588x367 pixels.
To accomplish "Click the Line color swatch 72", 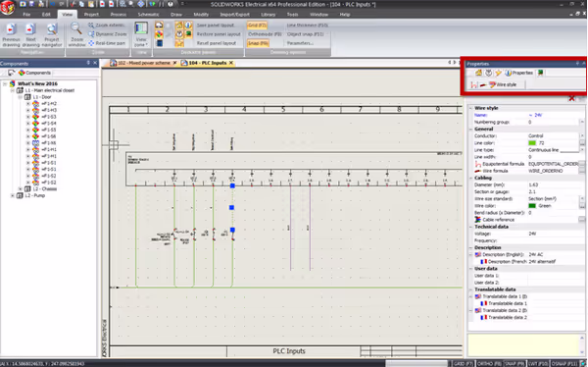I will (x=532, y=143).
